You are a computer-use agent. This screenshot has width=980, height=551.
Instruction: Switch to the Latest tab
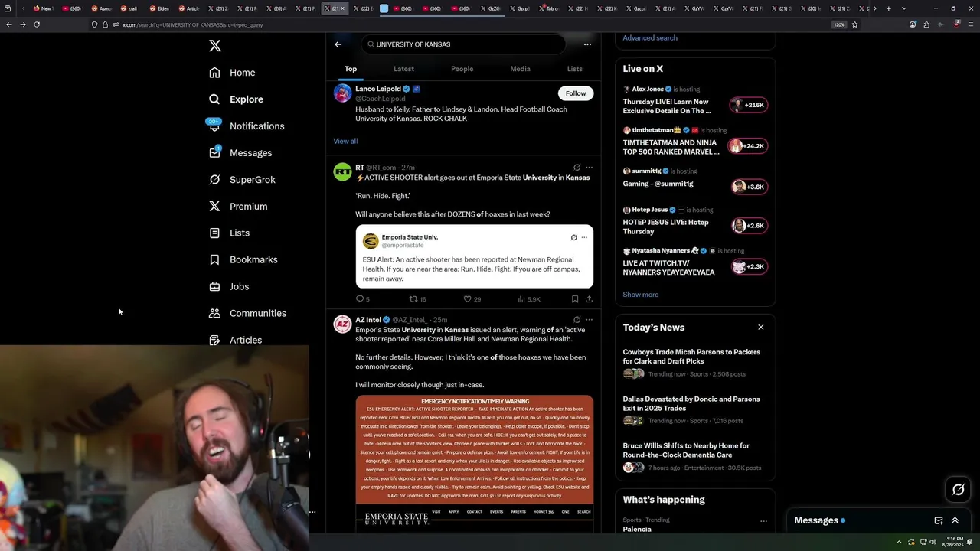point(403,69)
